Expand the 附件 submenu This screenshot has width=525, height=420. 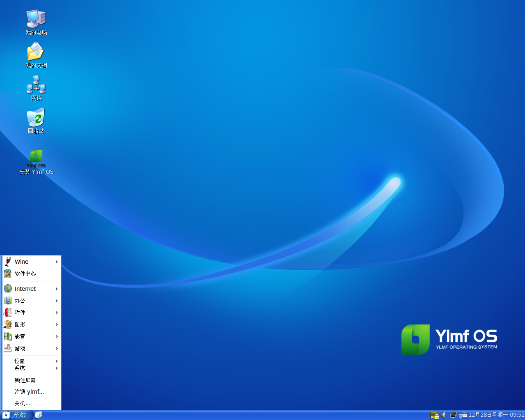pyautogui.click(x=32, y=313)
